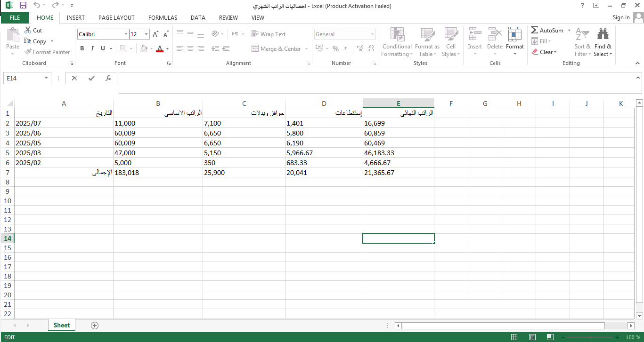Center text horizontally
Screen dimensions: 644x342
click(190, 48)
